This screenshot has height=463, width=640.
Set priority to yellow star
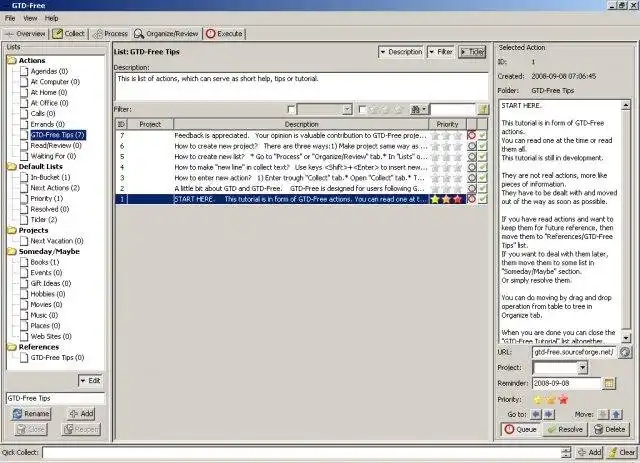tap(538, 400)
